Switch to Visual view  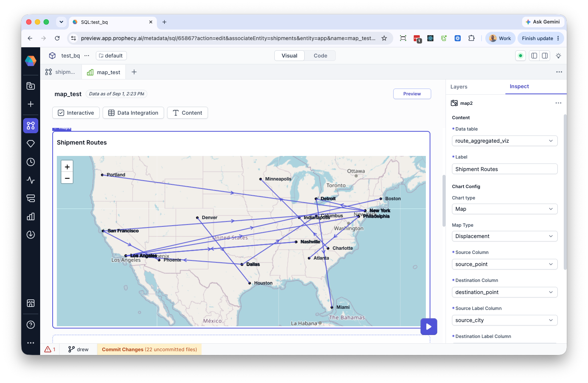[289, 56]
